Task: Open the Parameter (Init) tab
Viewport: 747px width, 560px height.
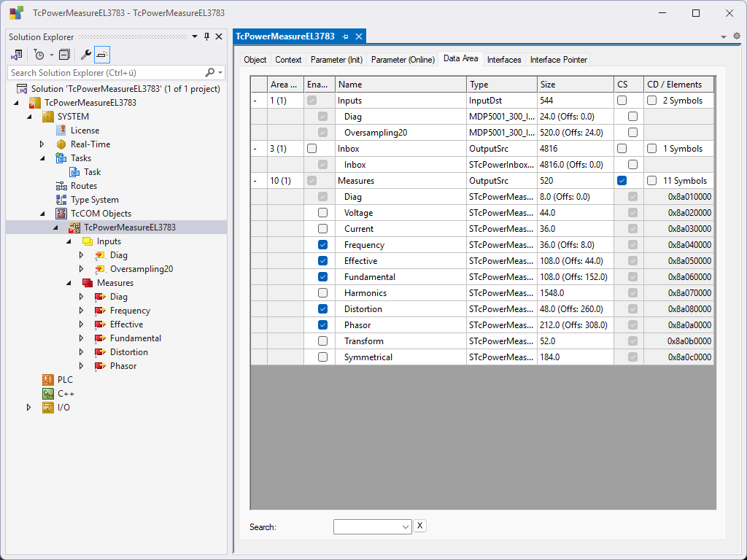Action: (x=336, y=60)
